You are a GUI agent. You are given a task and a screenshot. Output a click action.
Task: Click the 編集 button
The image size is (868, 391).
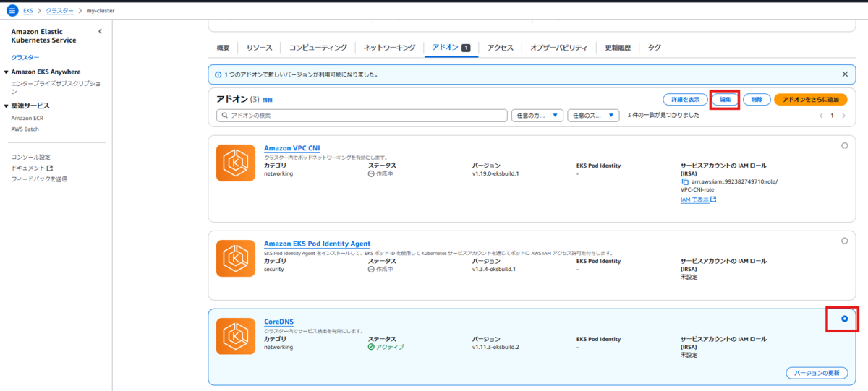(725, 99)
